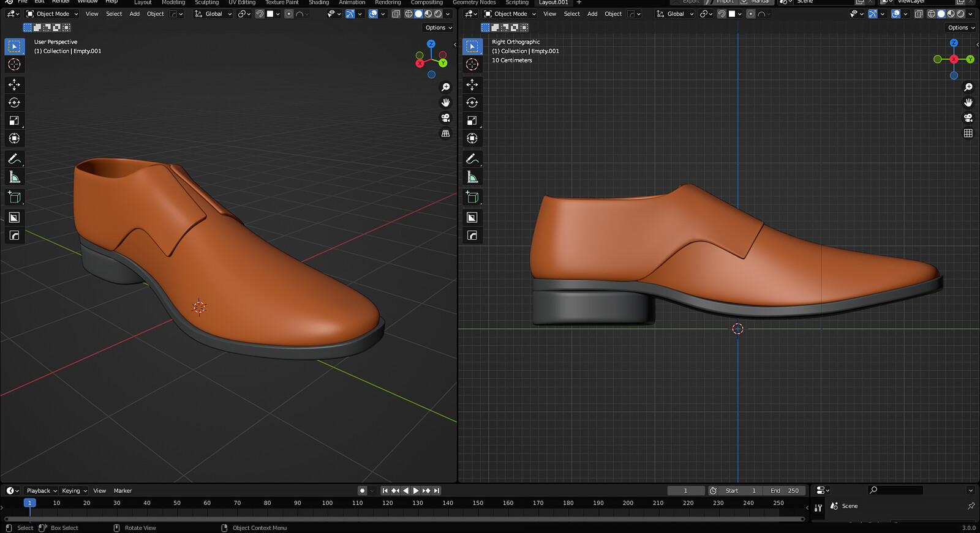
Task: Toggle camera view icon in right viewport
Action: (968, 118)
